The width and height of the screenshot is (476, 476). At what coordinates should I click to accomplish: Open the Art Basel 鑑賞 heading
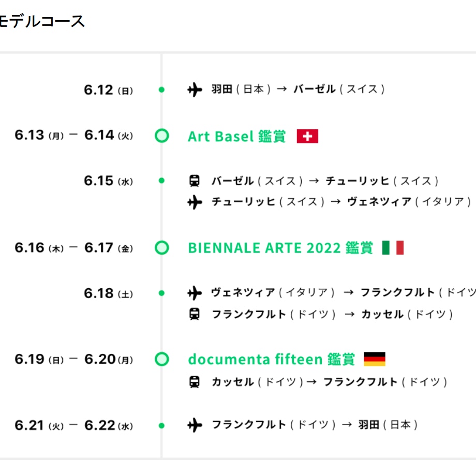pyautogui.click(x=236, y=137)
